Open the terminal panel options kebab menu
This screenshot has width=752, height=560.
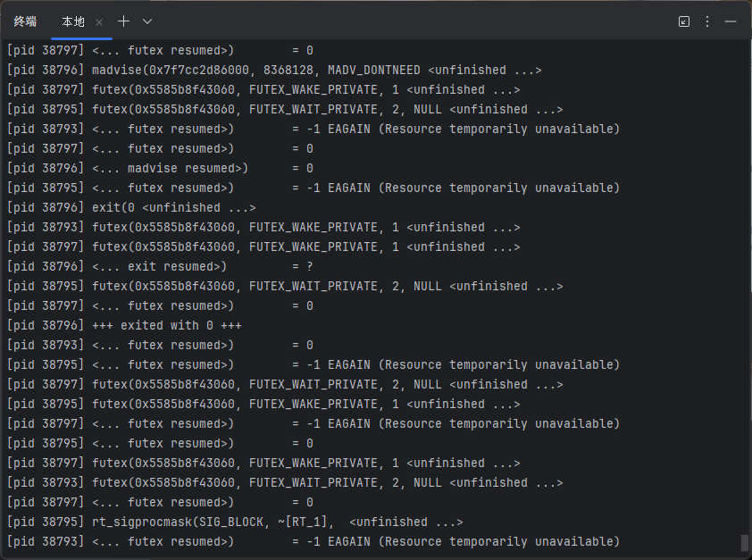click(x=707, y=21)
